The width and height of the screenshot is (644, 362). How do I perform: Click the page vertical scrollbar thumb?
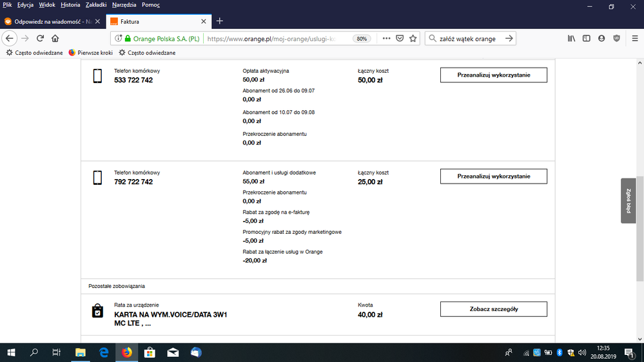(639, 229)
